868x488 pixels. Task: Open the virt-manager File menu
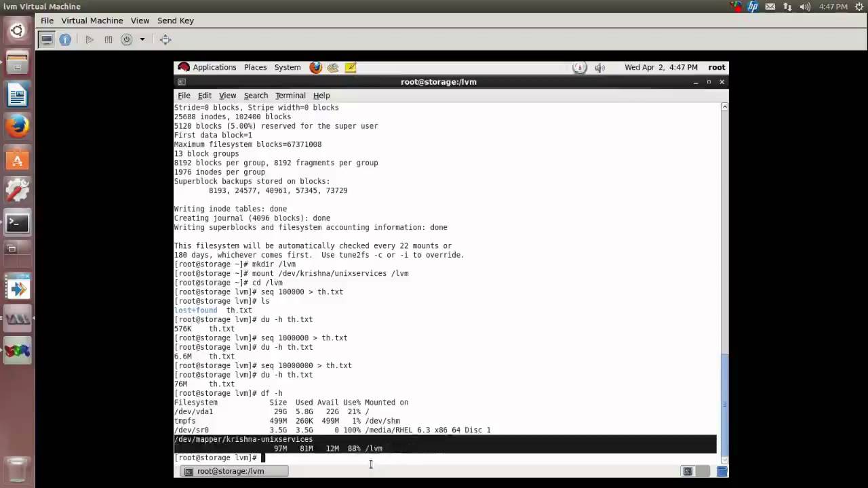pos(47,20)
